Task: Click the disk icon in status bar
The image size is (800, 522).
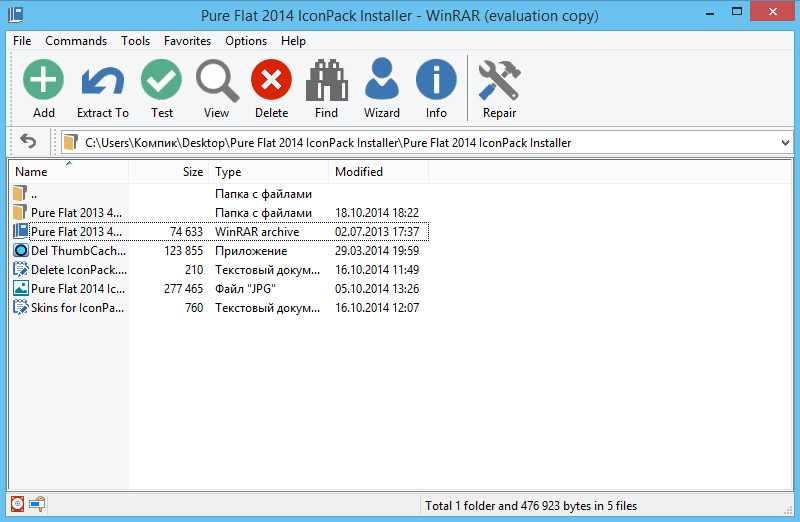Action: tap(17, 504)
